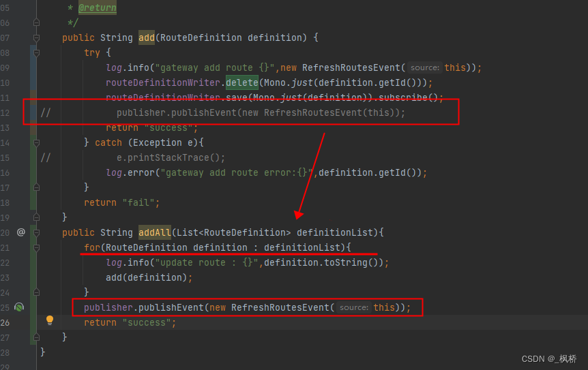
Task: Click the commented-out publisher.publishEvent statement
Action: 261,112
